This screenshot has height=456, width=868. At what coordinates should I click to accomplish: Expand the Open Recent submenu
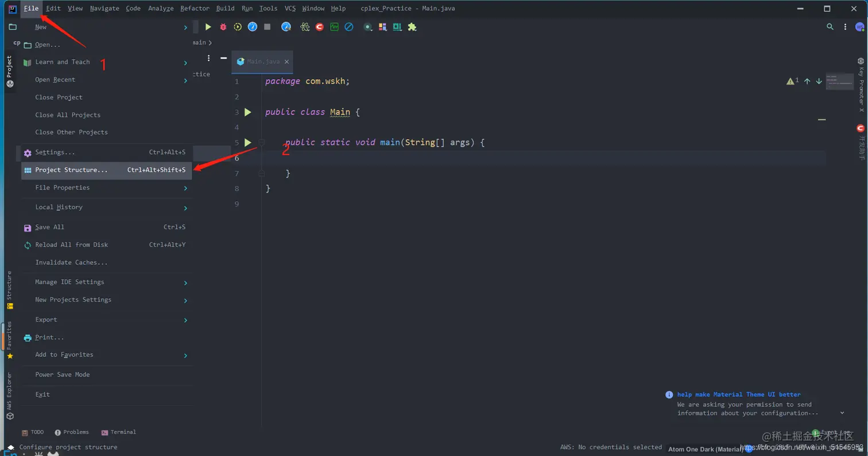107,80
